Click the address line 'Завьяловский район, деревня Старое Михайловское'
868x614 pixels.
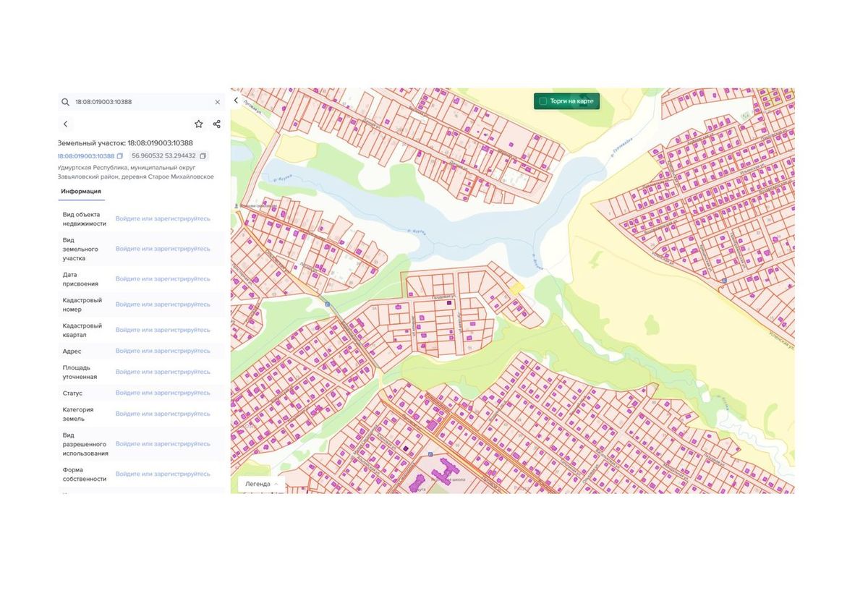(x=136, y=176)
